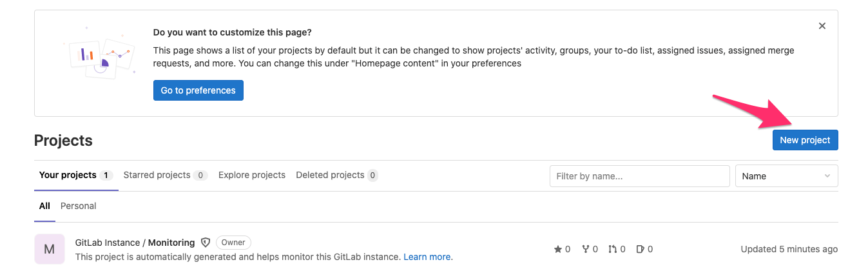
Task: Click the issues count icon
Action: [641, 249]
